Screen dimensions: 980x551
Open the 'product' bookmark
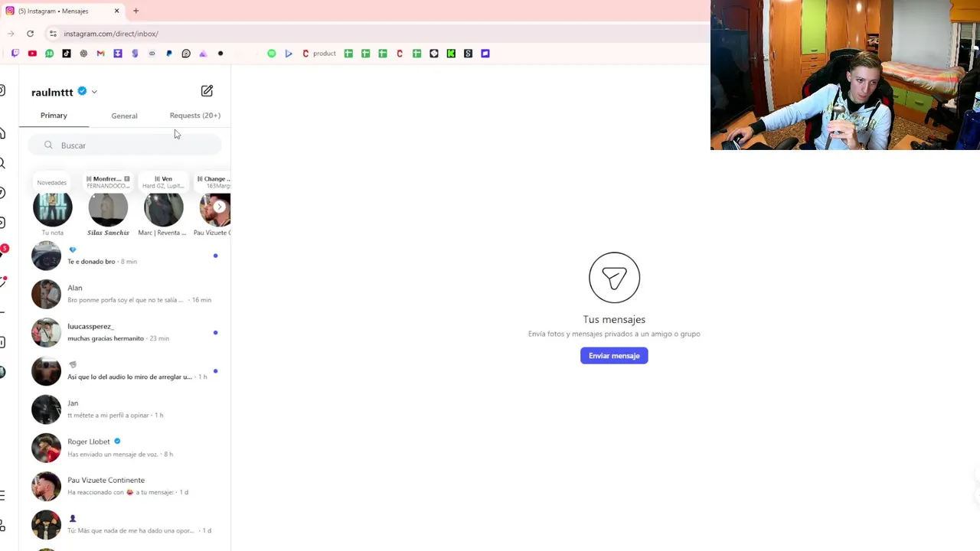pyautogui.click(x=319, y=54)
